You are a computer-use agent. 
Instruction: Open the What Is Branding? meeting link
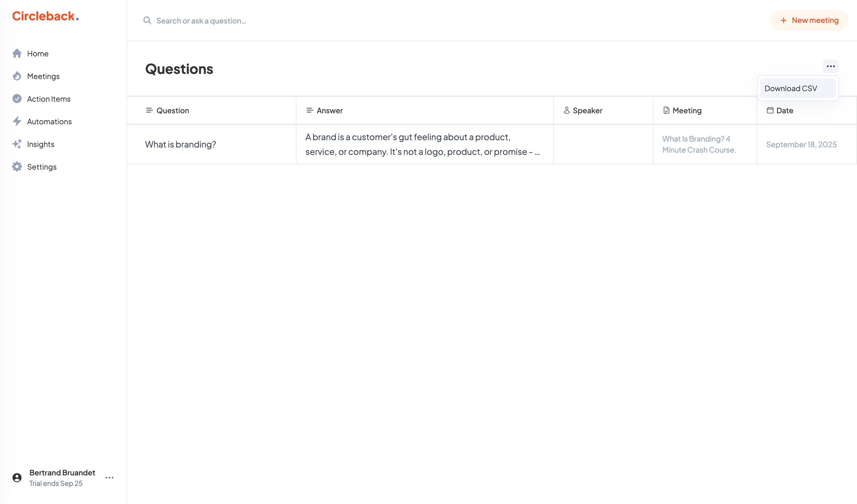pyautogui.click(x=699, y=144)
